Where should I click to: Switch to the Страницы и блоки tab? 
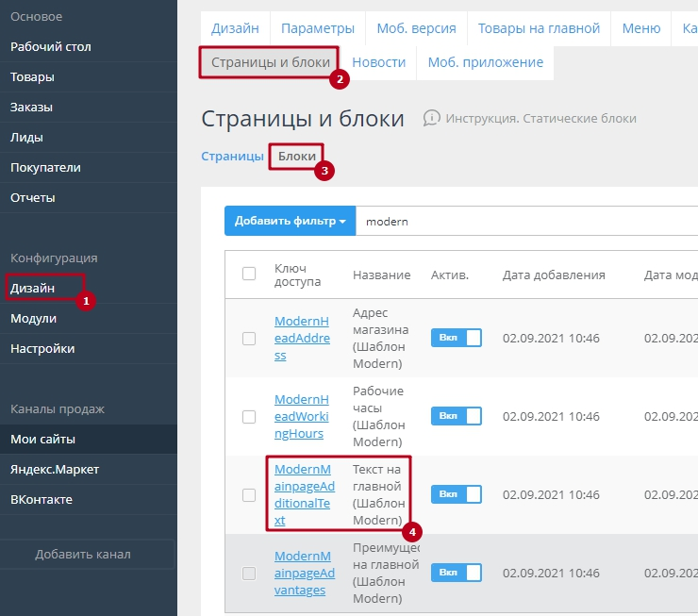pos(271,62)
